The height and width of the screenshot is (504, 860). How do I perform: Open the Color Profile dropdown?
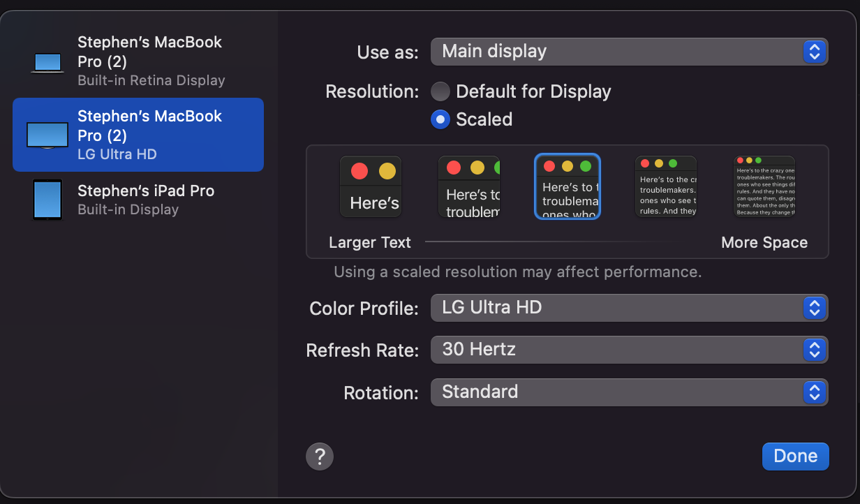[x=628, y=308]
